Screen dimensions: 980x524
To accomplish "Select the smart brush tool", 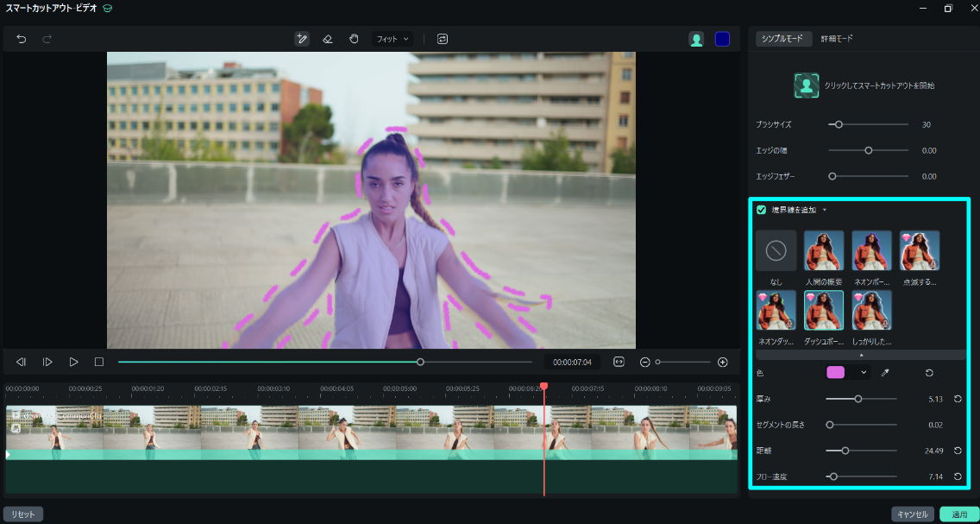I will [x=301, y=39].
